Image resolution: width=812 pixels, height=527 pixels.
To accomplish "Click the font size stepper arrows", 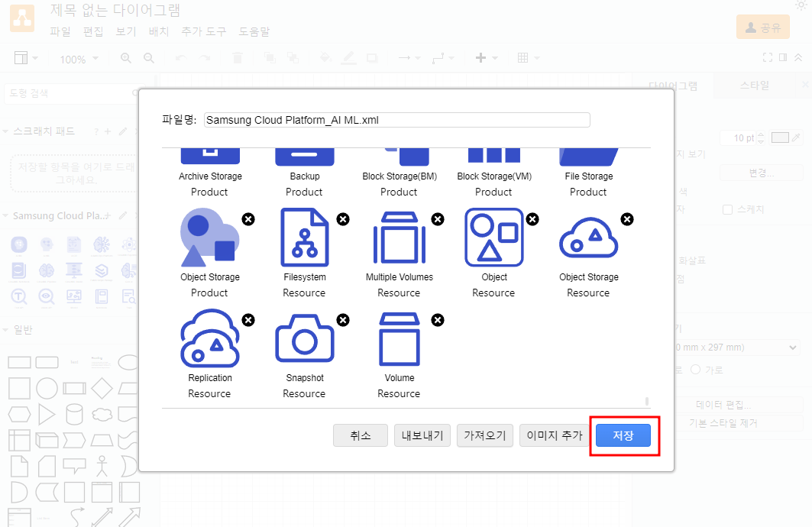I will [761, 137].
